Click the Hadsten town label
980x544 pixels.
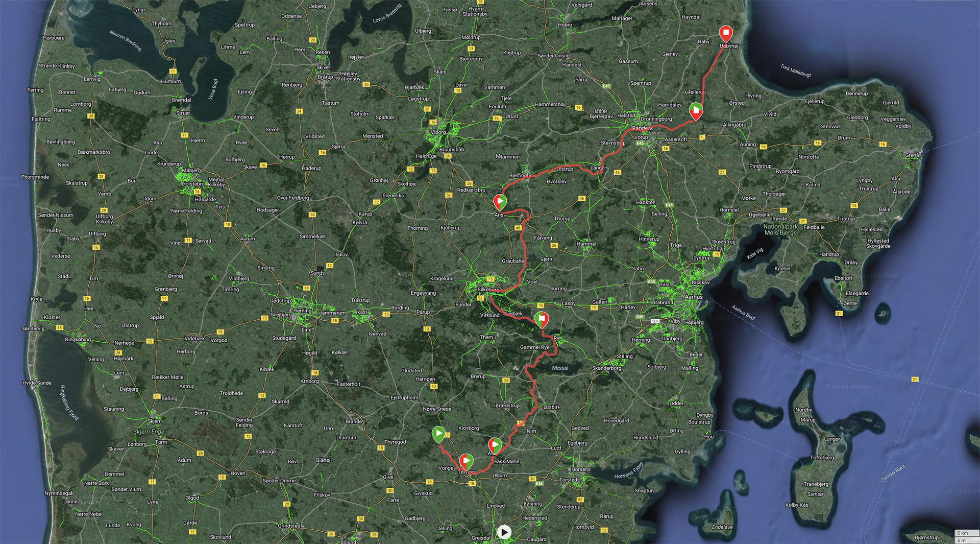646,202
